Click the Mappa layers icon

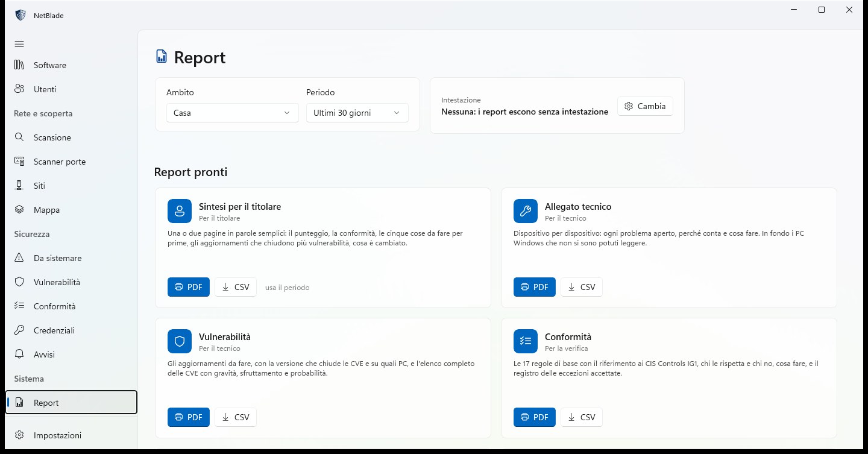[x=19, y=210]
